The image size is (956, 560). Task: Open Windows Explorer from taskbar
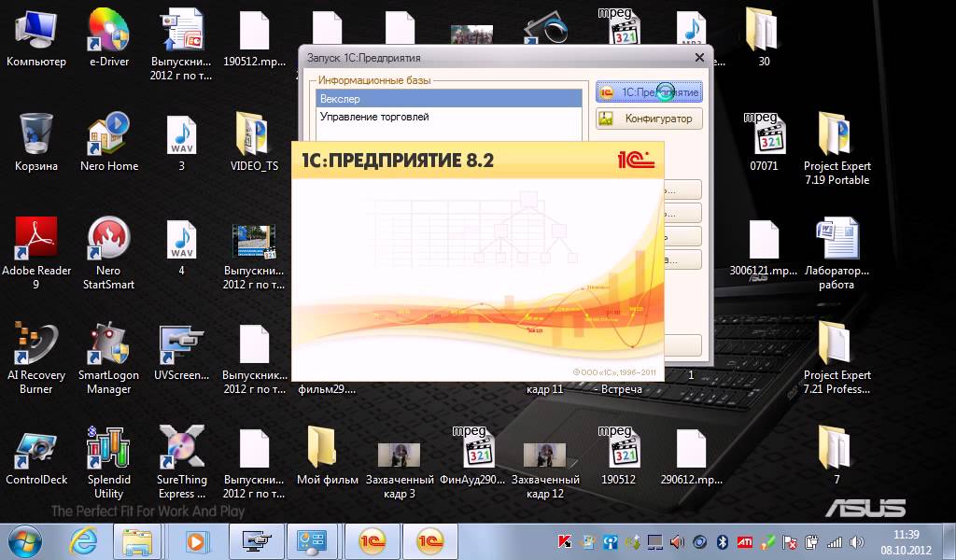(138, 541)
